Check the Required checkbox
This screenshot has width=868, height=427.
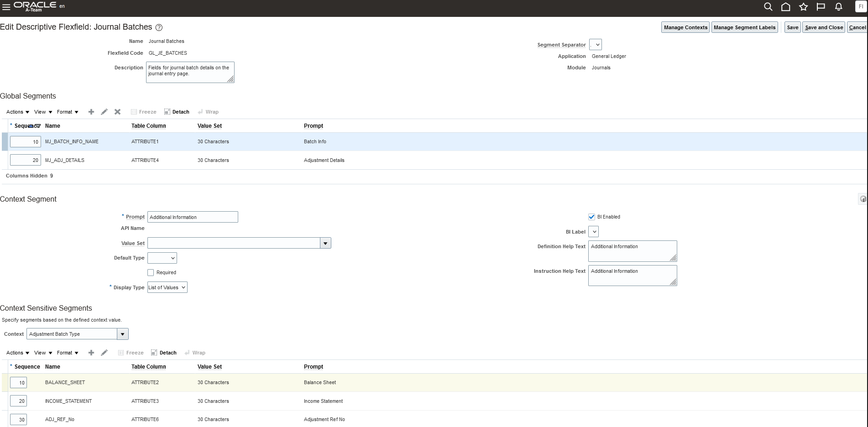tap(151, 273)
